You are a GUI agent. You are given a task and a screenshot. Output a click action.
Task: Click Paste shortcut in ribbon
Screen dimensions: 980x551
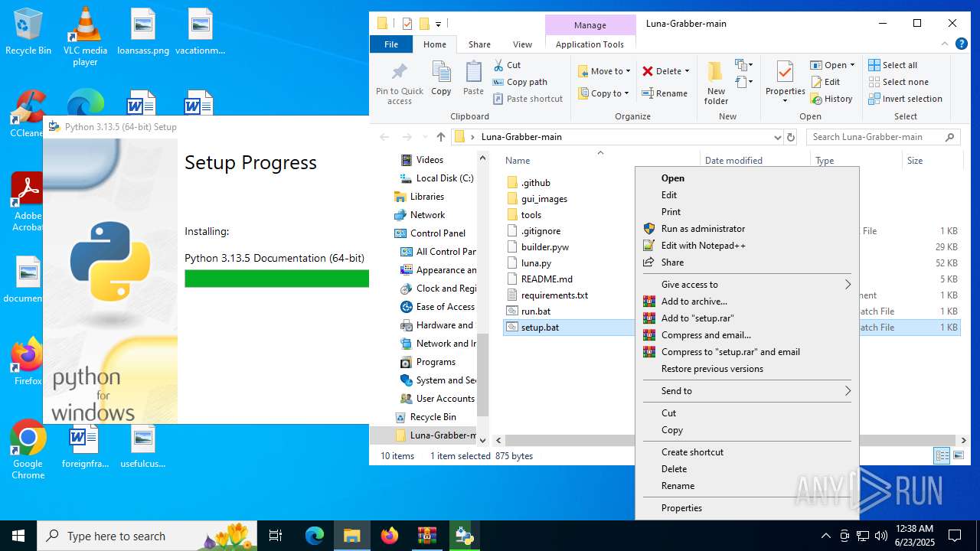528,99
